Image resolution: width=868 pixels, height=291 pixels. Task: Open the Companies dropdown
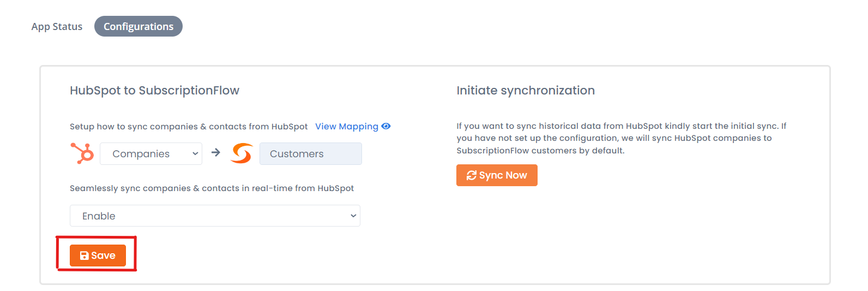coord(151,153)
